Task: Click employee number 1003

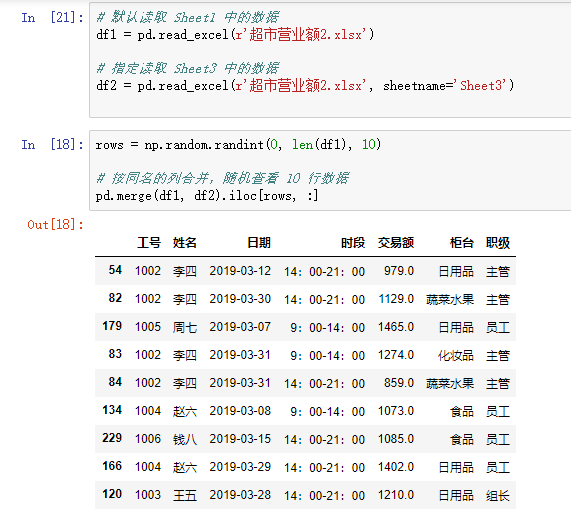Action: (x=148, y=495)
